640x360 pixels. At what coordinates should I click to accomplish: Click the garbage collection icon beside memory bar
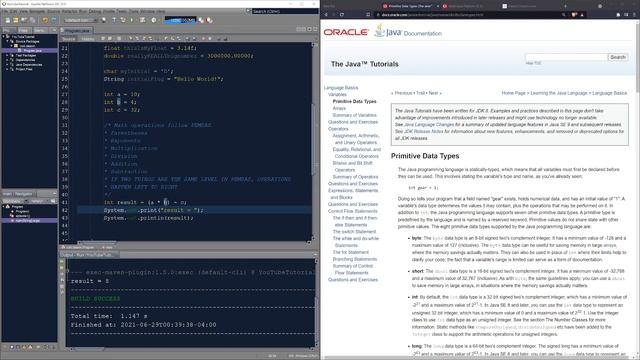coord(202,20)
